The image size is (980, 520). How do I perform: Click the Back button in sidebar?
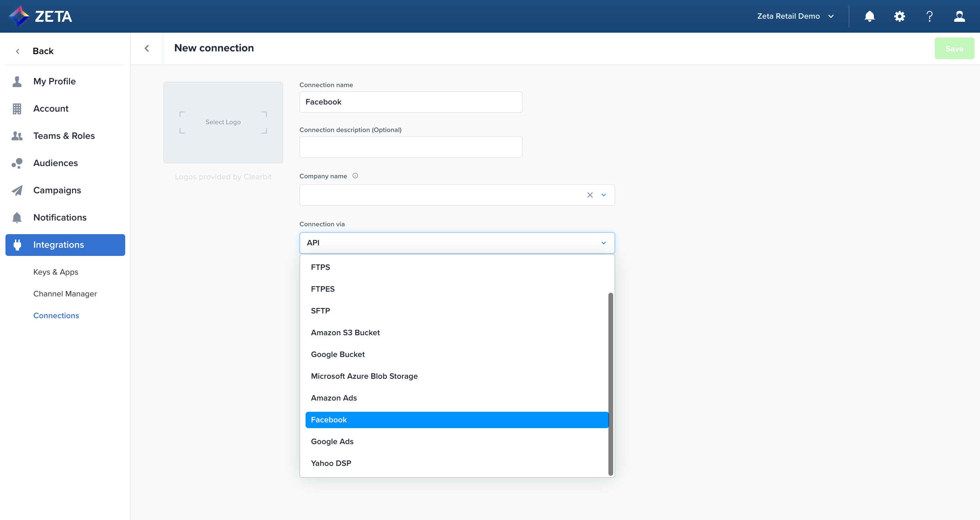tap(43, 51)
